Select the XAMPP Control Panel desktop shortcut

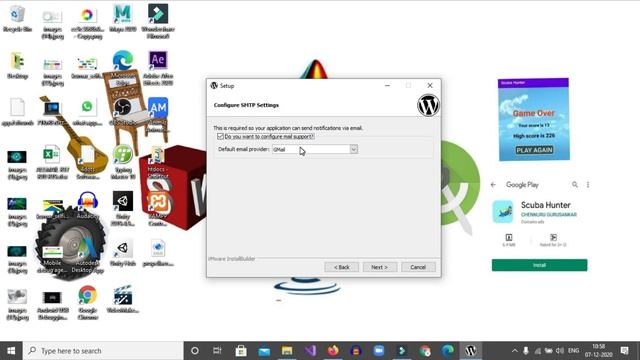(x=158, y=209)
